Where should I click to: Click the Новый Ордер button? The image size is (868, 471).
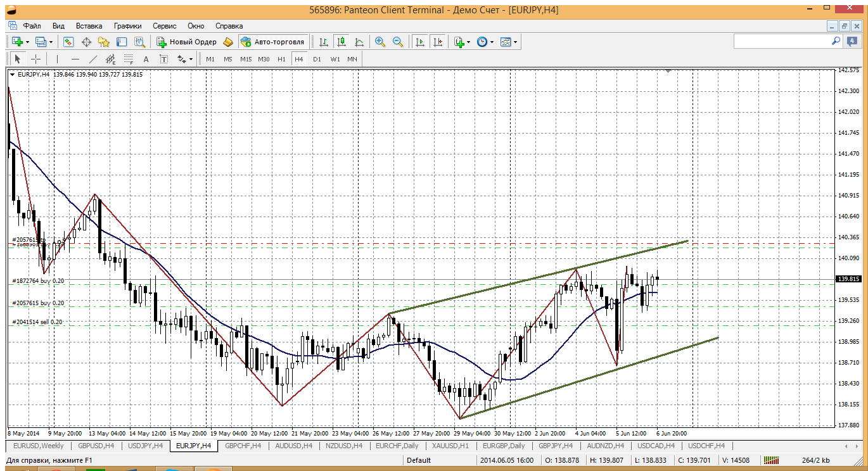pyautogui.click(x=186, y=42)
